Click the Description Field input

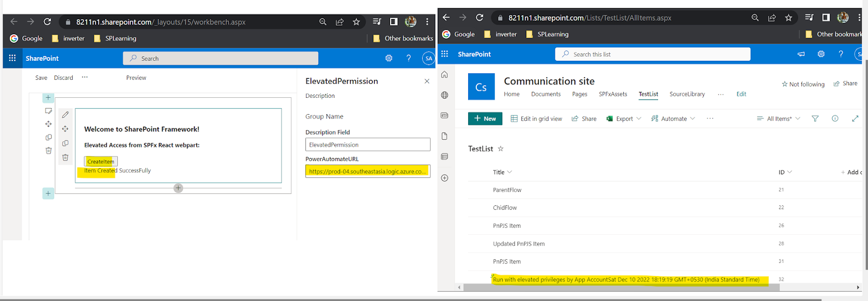click(x=368, y=145)
